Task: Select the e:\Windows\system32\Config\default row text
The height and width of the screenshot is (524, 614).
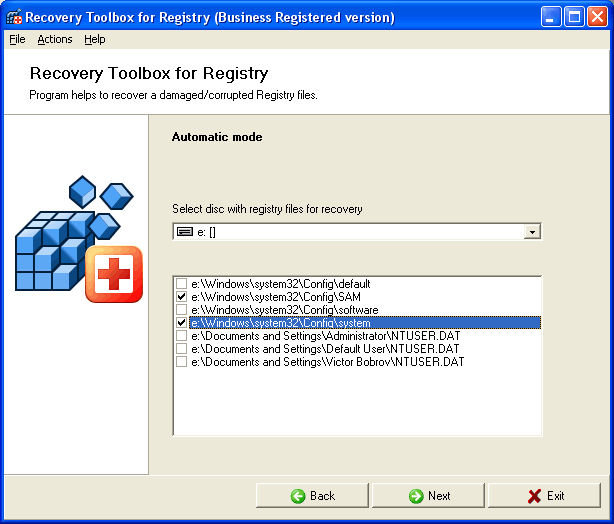Action: (x=280, y=284)
